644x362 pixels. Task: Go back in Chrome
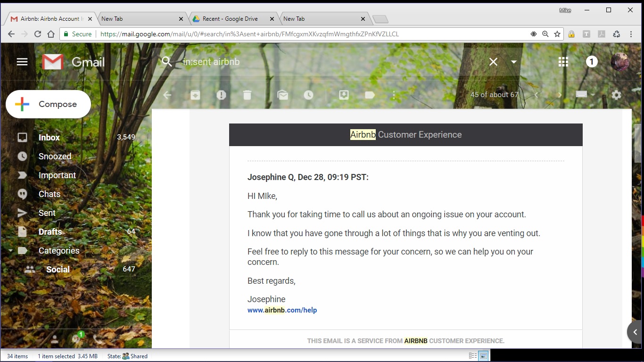point(11,34)
